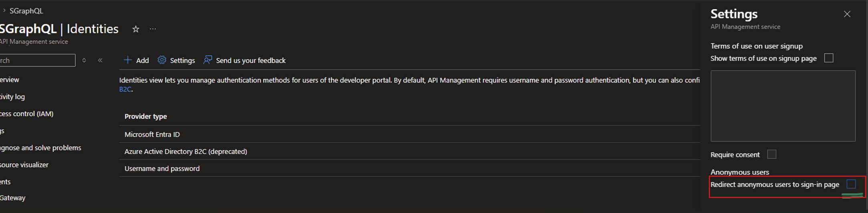868x213 pixels.
Task: Open the Events sidebar item
Action: tap(5, 182)
